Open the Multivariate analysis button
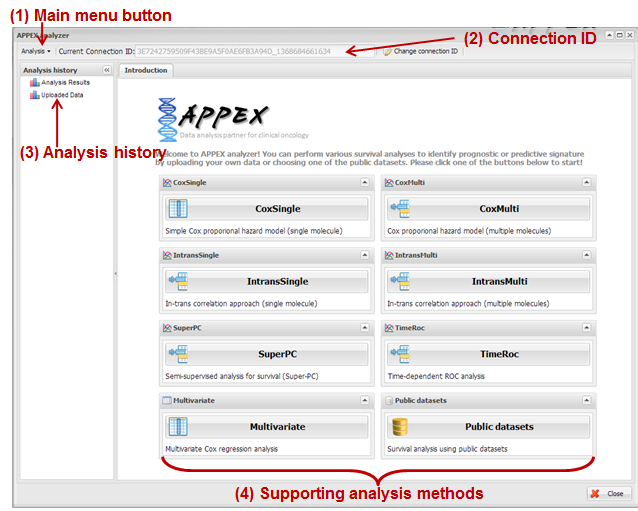This screenshot has width=638, height=511. [x=267, y=427]
